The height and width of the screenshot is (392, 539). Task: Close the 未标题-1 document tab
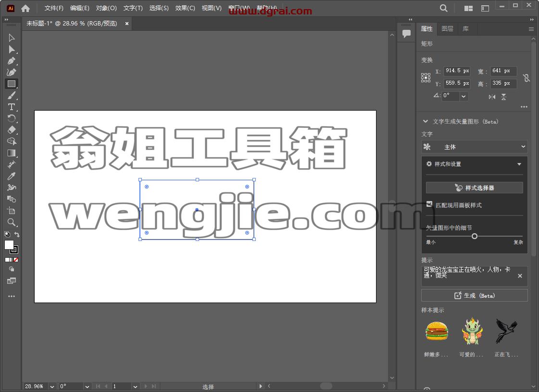click(x=127, y=24)
